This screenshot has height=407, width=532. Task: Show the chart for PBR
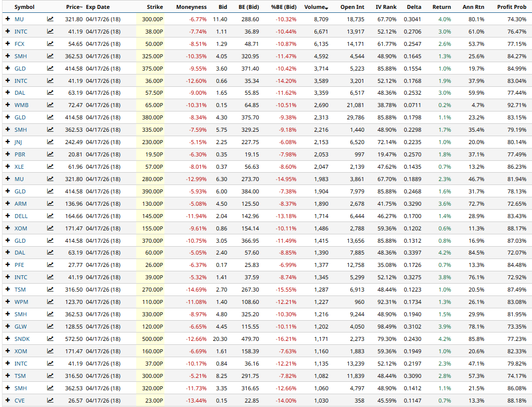[50, 154]
